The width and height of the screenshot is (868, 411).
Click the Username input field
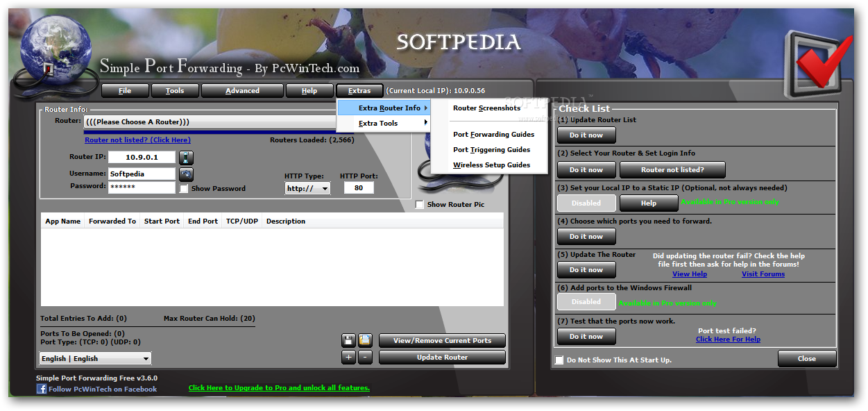point(142,174)
